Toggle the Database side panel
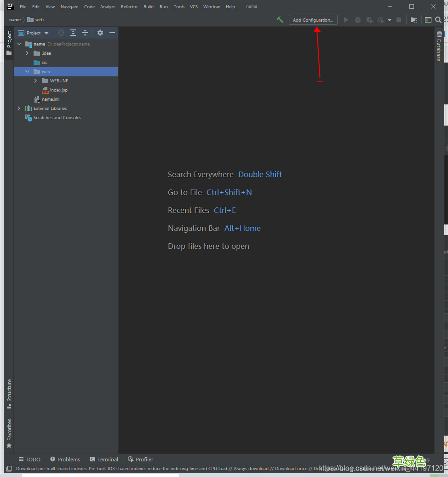The width and height of the screenshot is (448, 477). pos(439,47)
